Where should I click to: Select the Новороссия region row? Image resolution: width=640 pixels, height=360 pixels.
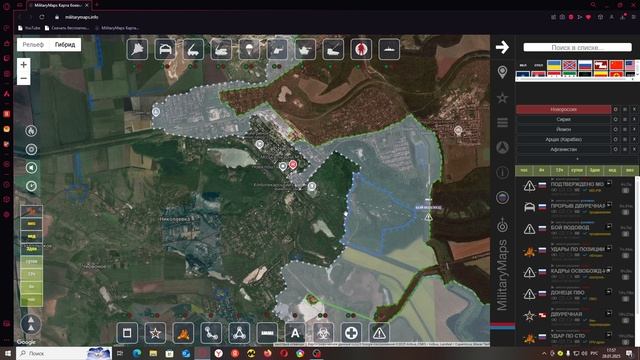[x=563, y=109]
